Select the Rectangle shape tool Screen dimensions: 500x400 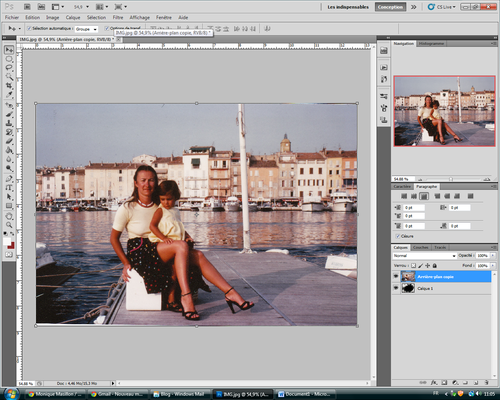coord(9,206)
